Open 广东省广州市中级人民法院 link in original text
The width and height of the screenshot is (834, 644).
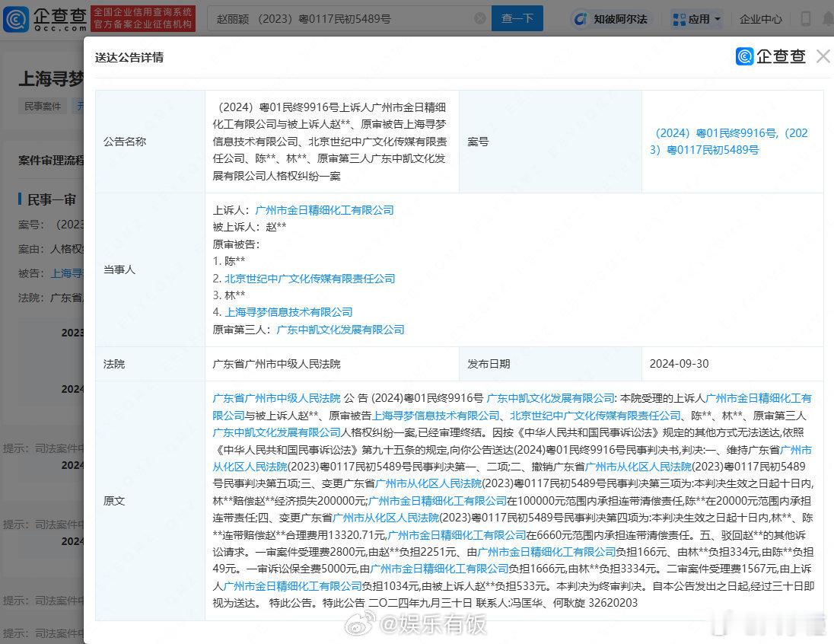point(276,398)
